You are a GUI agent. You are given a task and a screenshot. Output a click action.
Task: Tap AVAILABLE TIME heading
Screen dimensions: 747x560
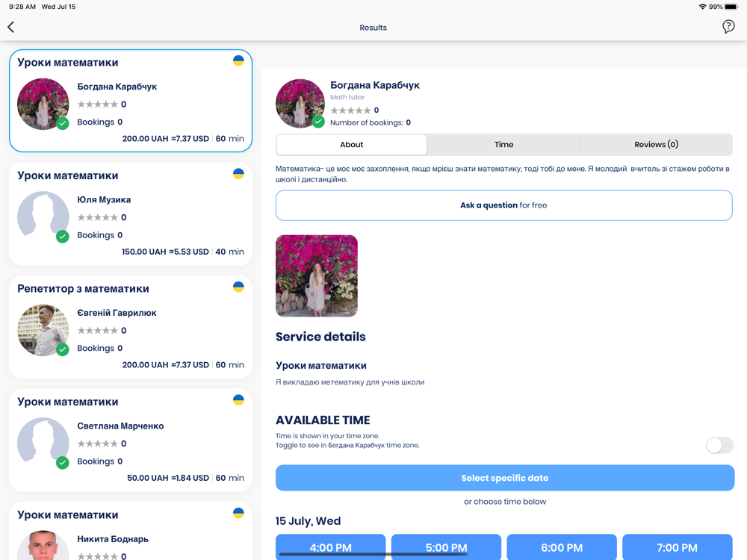click(323, 420)
